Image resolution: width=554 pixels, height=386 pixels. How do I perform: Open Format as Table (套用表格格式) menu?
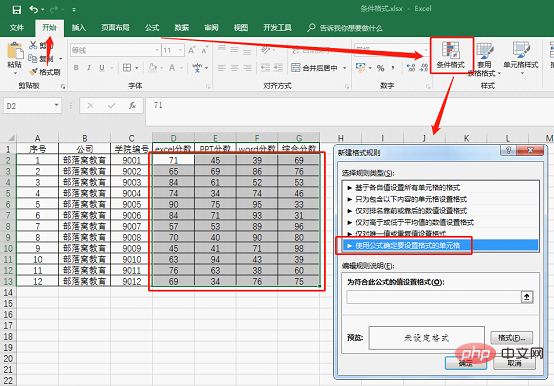[x=484, y=59]
